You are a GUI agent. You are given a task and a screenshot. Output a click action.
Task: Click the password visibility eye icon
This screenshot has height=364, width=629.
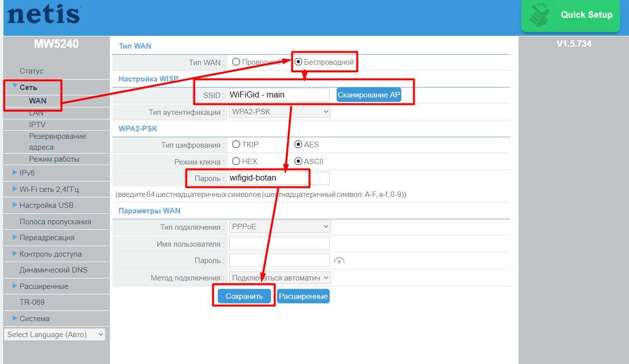pos(339,261)
